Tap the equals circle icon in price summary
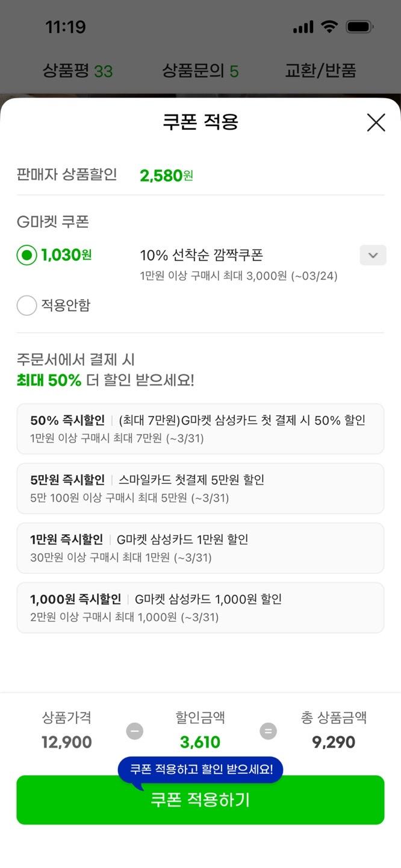Viewport: 401px width, 868px height. (x=268, y=731)
